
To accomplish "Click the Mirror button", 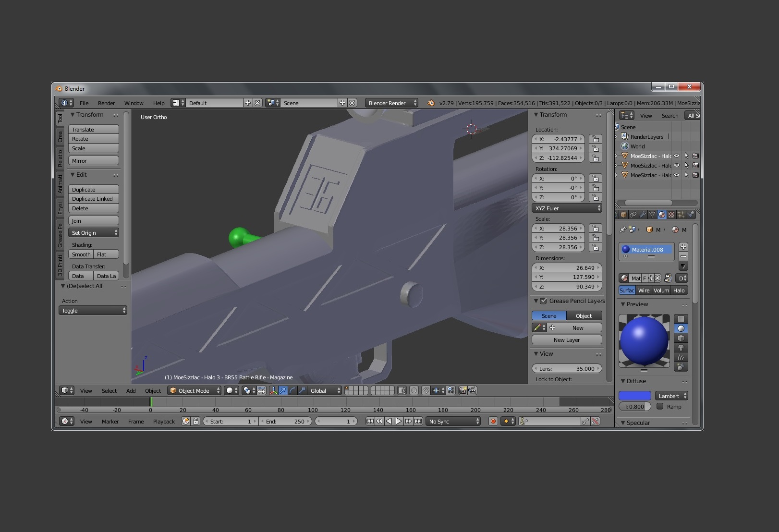I will [x=93, y=161].
